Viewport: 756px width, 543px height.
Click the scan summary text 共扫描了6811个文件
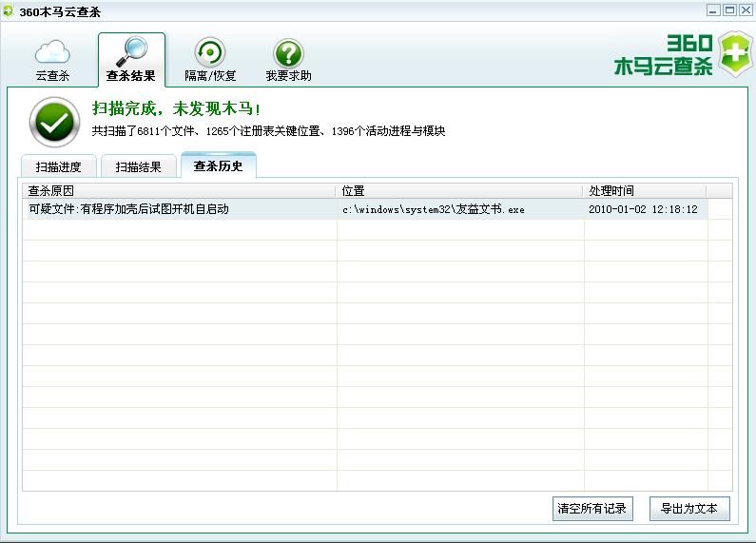(268, 130)
